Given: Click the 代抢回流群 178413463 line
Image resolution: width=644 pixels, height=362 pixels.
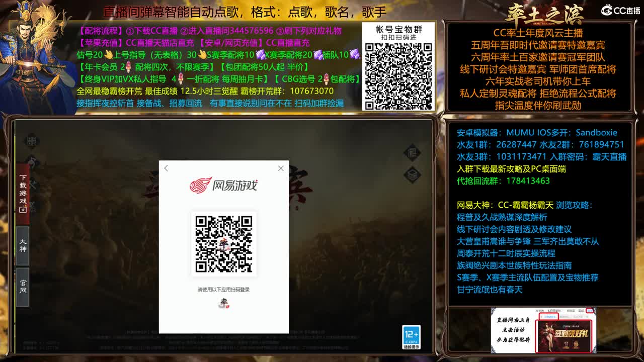Looking at the screenshot, I should tap(503, 181).
